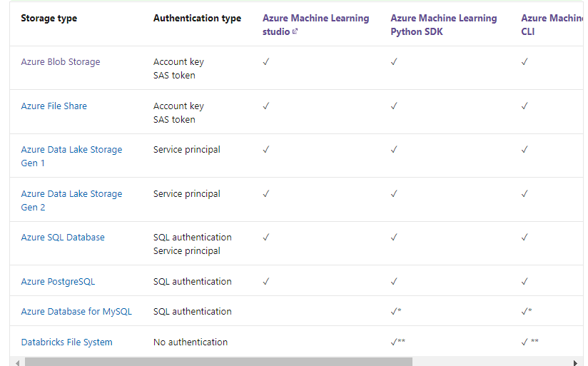The width and height of the screenshot is (588, 366).
Task: Click the Storage type column header
Action: pos(49,19)
